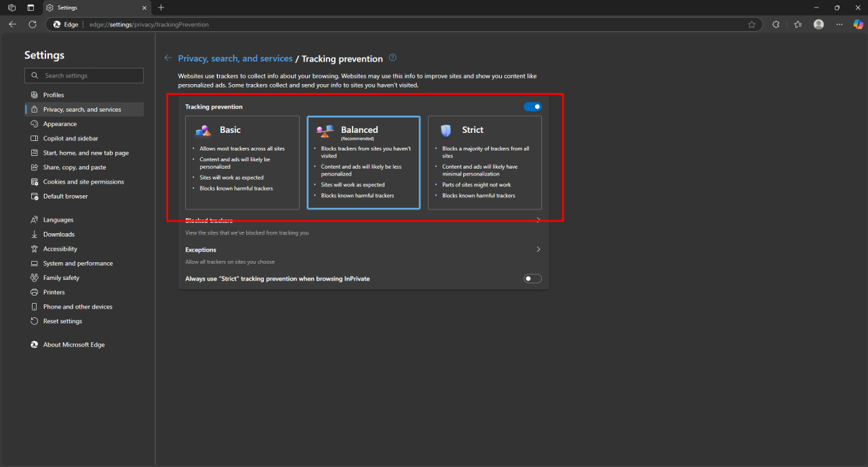Enable Always use Strict InPrivate toggle
Image resolution: width=868 pixels, height=467 pixels.
click(532, 279)
